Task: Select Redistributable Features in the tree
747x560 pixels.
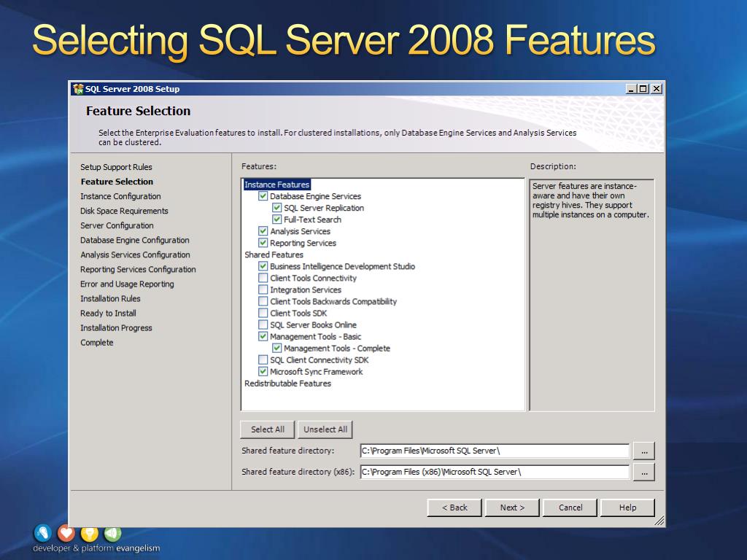Action: coord(287,384)
